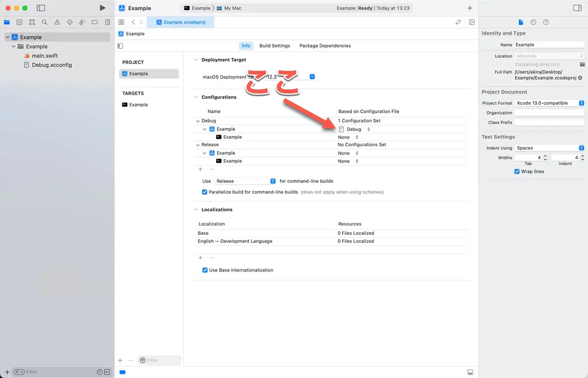Show the History inspector clock icon
The height and width of the screenshot is (378, 588).
533,22
